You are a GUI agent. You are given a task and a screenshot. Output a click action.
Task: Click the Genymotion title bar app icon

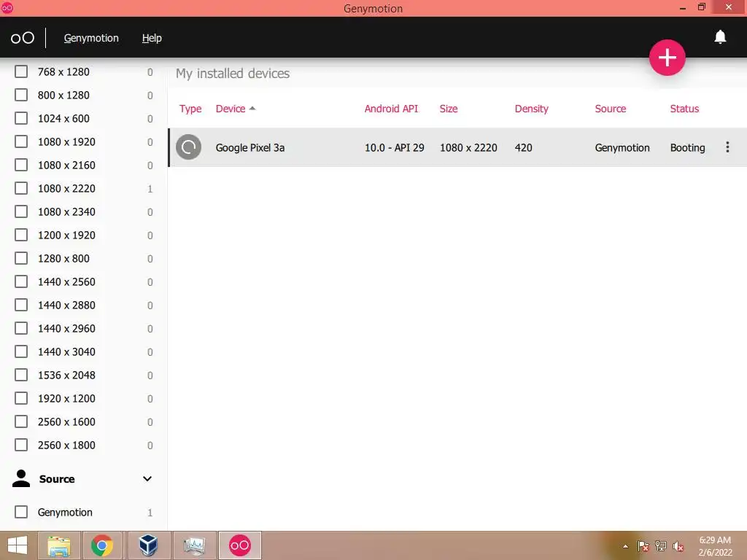[x=7, y=7]
